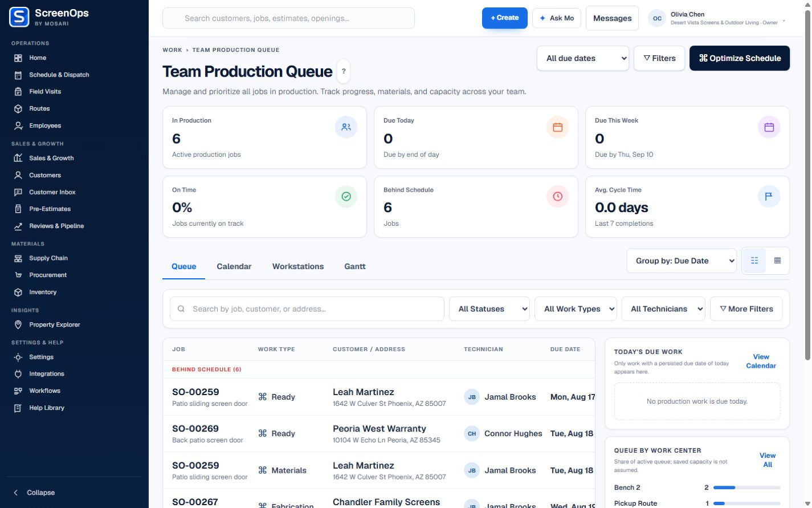Image resolution: width=812 pixels, height=508 pixels.
Task: Follow the View Calendar link
Action: click(761, 361)
